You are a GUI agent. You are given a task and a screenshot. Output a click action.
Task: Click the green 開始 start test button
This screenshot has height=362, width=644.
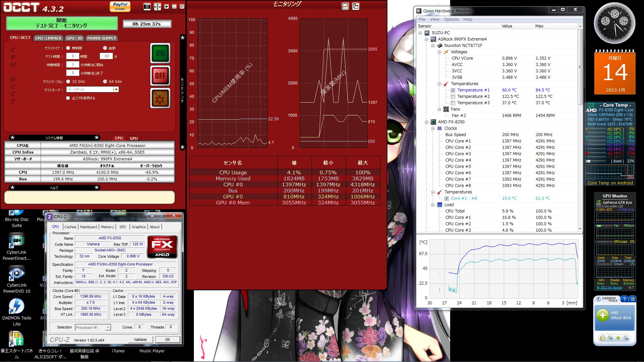pyautogui.click(x=62, y=23)
